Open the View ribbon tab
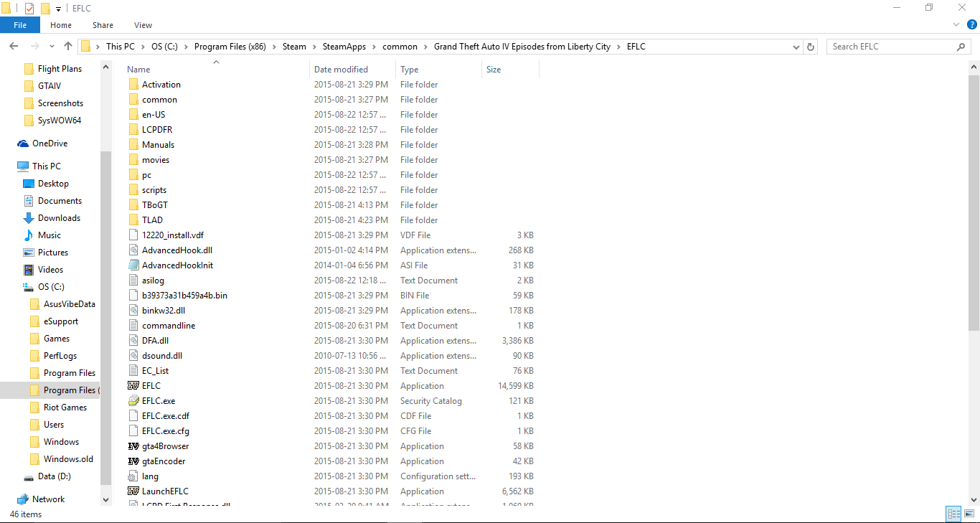 pyautogui.click(x=143, y=25)
